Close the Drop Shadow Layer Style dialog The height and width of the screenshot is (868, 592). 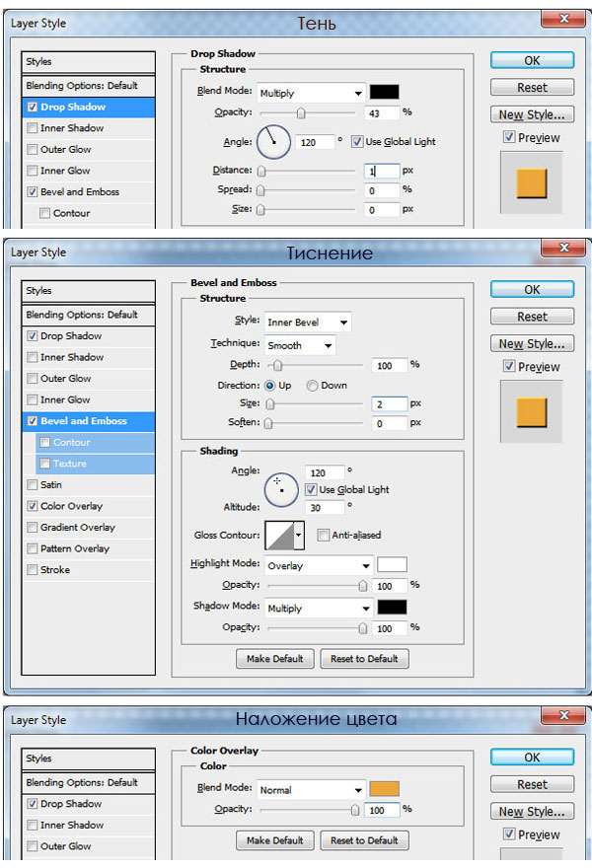pos(563,19)
